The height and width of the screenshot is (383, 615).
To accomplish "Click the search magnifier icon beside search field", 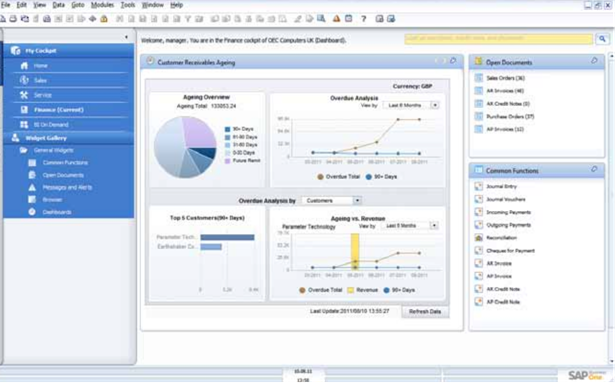I will tap(602, 39).
